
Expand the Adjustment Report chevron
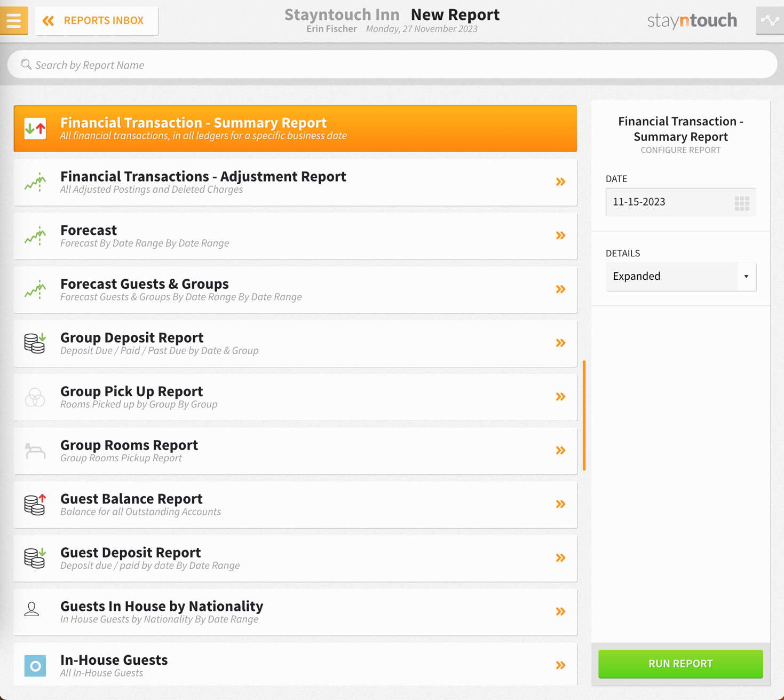pos(560,182)
